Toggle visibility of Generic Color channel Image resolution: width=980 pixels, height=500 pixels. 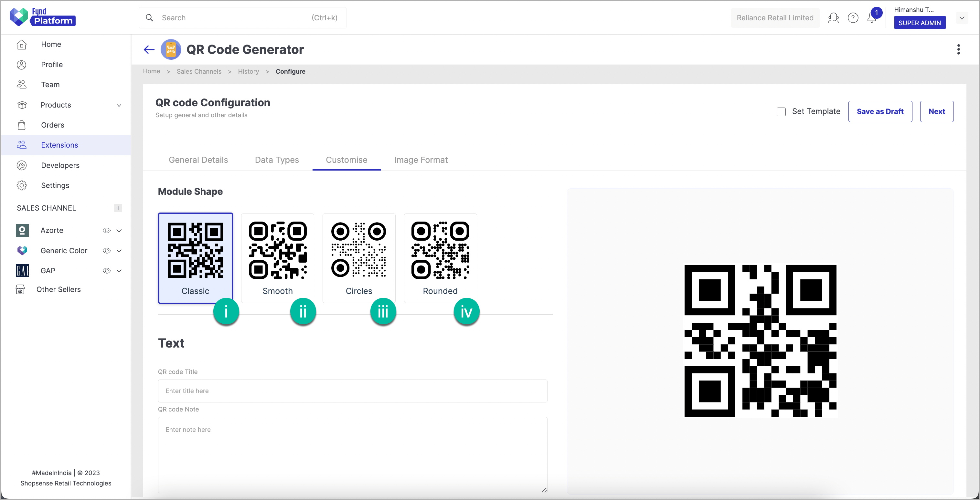tap(107, 251)
